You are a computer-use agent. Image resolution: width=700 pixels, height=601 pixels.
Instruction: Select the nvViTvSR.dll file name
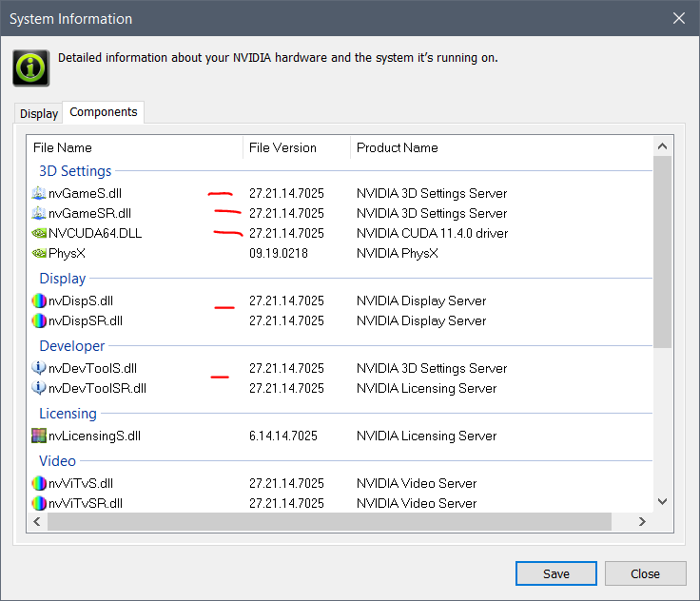86,503
